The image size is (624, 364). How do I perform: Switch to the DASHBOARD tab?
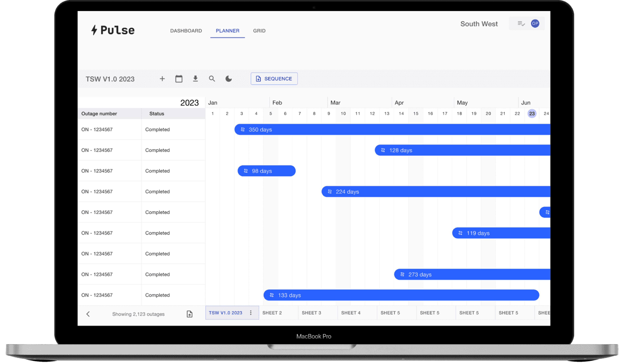point(186,31)
